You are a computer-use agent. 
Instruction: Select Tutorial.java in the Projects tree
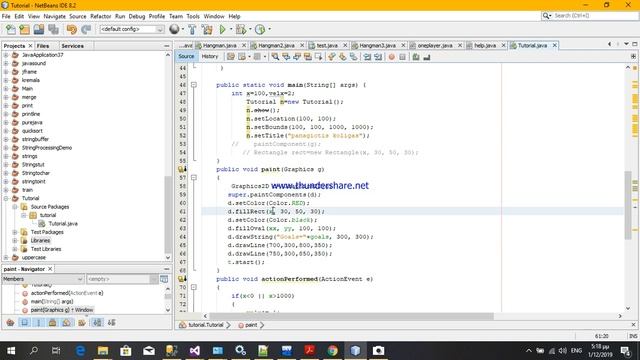63,224
